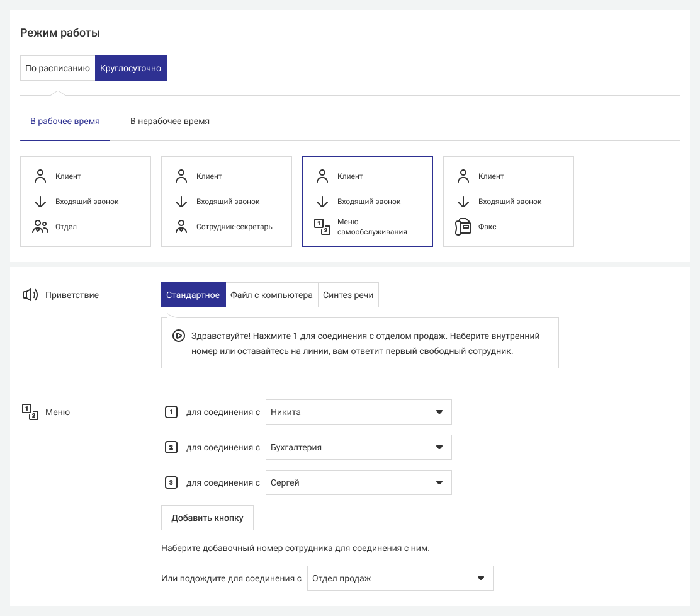This screenshot has width=700, height=616.
Task: Choose Синтез речи greeting option
Action: [348, 295]
